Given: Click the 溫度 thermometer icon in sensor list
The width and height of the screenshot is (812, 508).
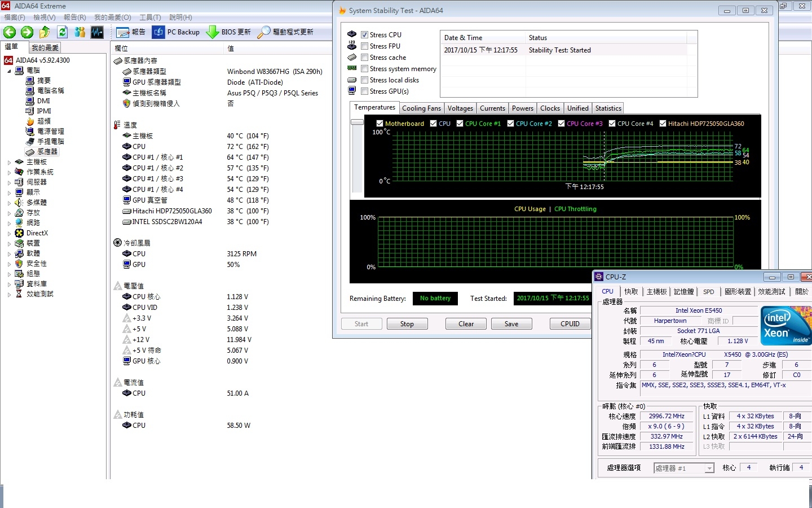Looking at the screenshot, I should (117, 125).
